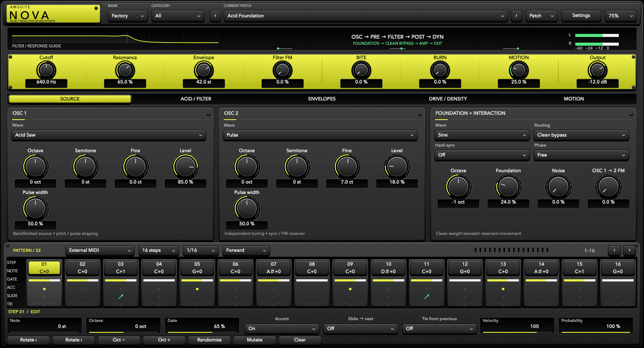Toggle accent dot on step 13
644x348 pixels.
point(503,289)
